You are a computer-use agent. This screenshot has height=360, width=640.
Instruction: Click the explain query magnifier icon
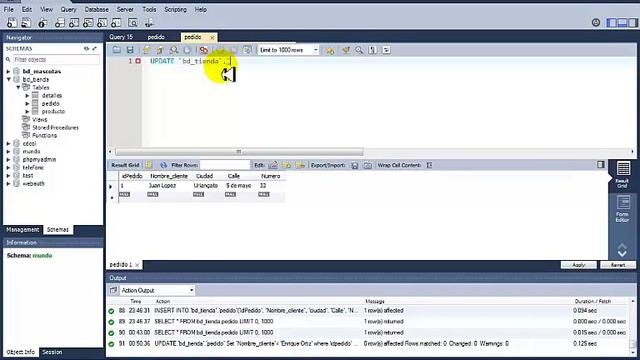174,50
